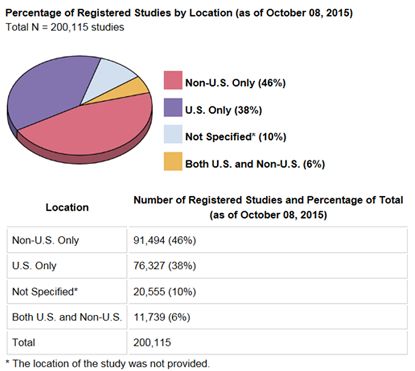The height and width of the screenshot is (371, 415).
Task: Click the 20,555 (10%) table cell
Action: [x=267, y=292]
